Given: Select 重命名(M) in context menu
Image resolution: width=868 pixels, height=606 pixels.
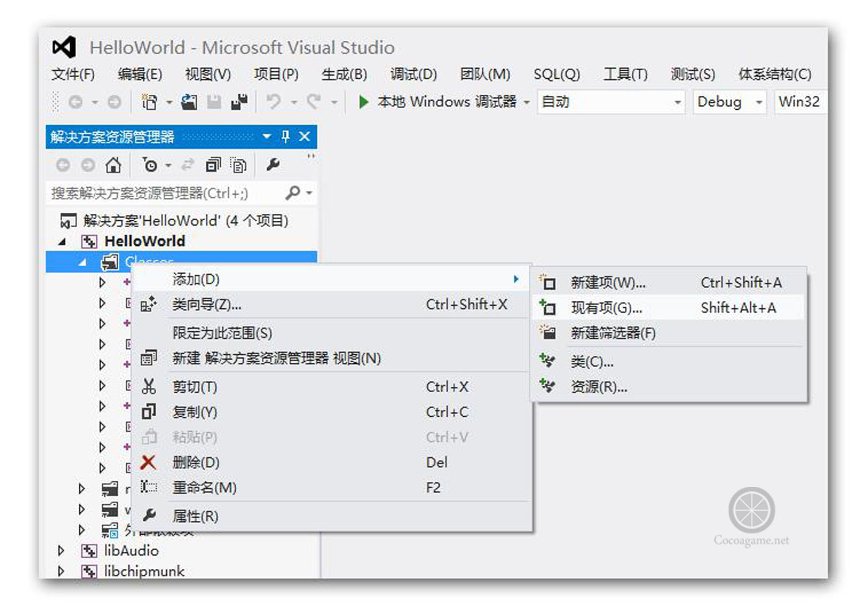Looking at the screenshot, I should [332, 488].
